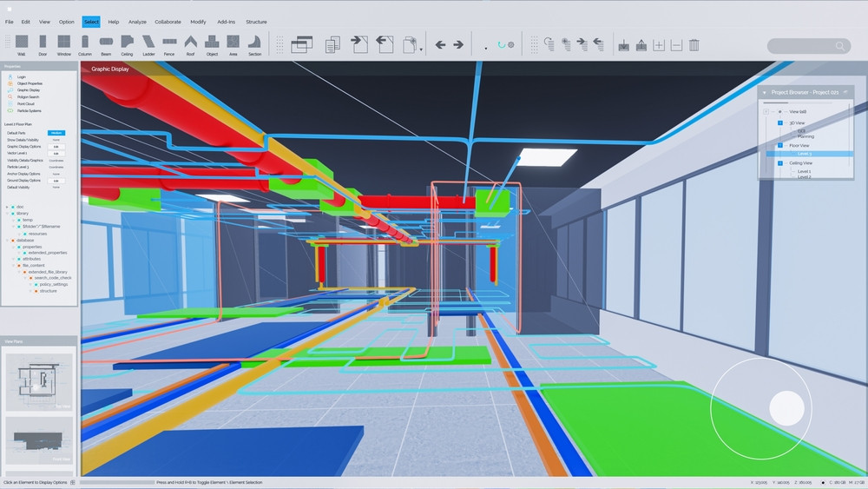Toggle the blue box beside Ceiling View
This screenshot has width=868, height=489.
[x=780, y=162]
